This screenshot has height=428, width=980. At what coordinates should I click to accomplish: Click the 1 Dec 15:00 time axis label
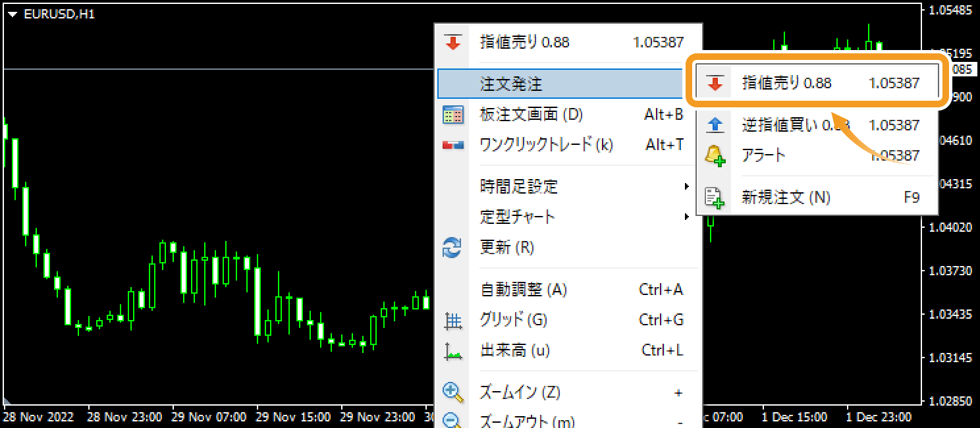coord(794,417)
